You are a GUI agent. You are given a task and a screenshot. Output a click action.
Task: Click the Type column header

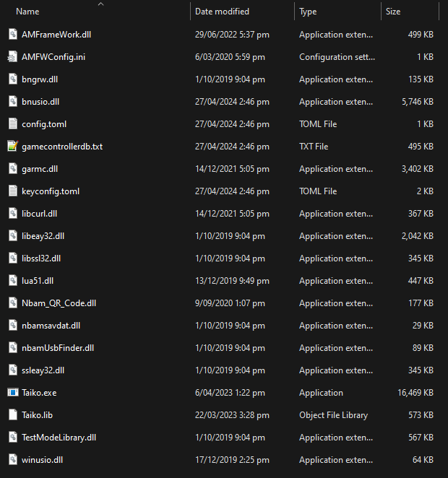tap(308, 12)
